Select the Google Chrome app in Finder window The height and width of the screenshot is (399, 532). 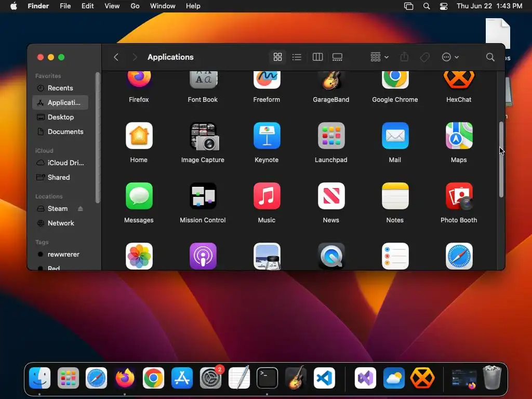coord(395,79)
